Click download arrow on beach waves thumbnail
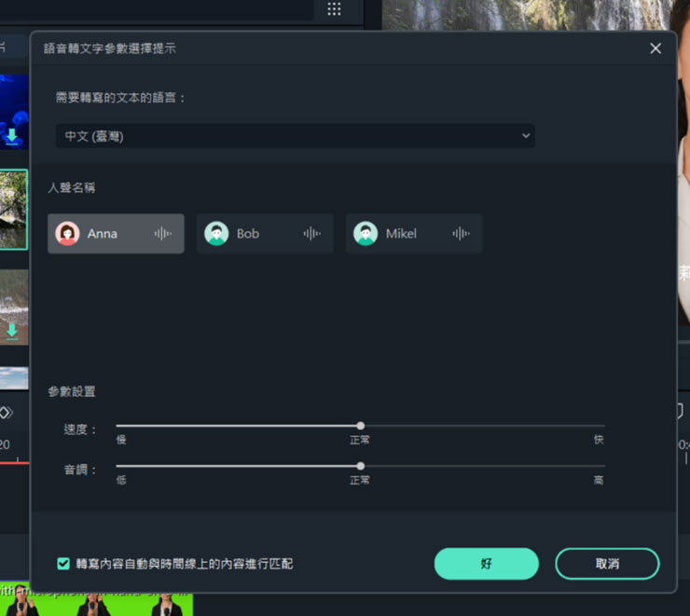Viewport: 690px width, 616px height. coord(12,330)
